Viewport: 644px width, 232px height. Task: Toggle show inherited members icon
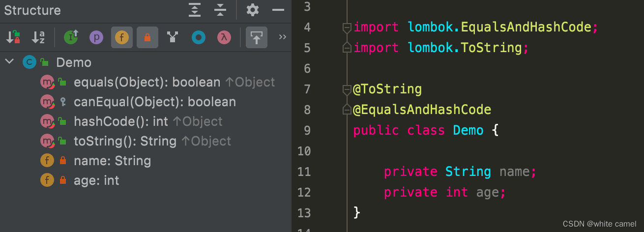71,37
